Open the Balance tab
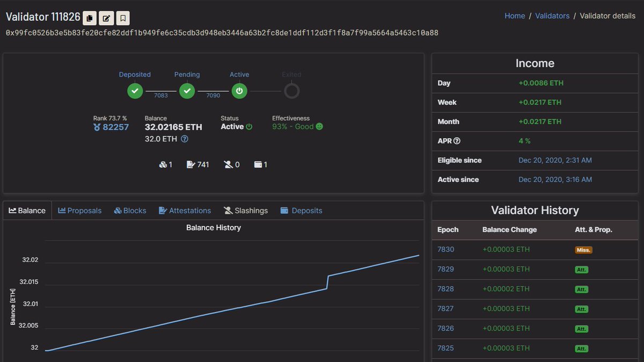Viewport: 644px width, 362px height. [x=27, y=211]
